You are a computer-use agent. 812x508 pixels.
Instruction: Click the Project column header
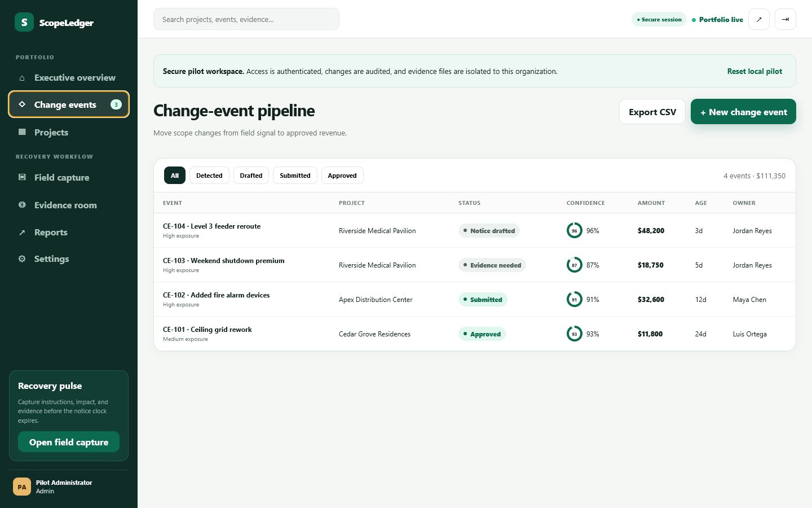click(x=352, y=203)
